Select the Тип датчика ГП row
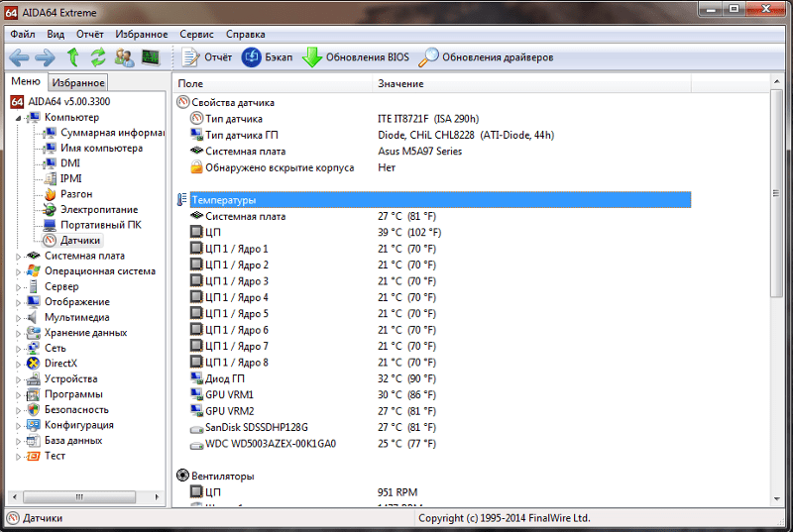The height and width of the screenshot is (532, 793). (x=433, y=135)
